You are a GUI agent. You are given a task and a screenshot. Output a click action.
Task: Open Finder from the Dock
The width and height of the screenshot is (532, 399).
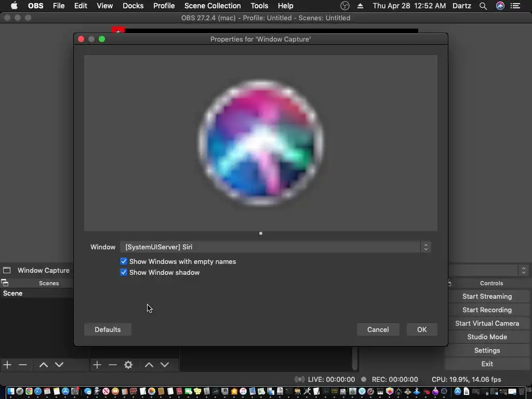(11, 391)
